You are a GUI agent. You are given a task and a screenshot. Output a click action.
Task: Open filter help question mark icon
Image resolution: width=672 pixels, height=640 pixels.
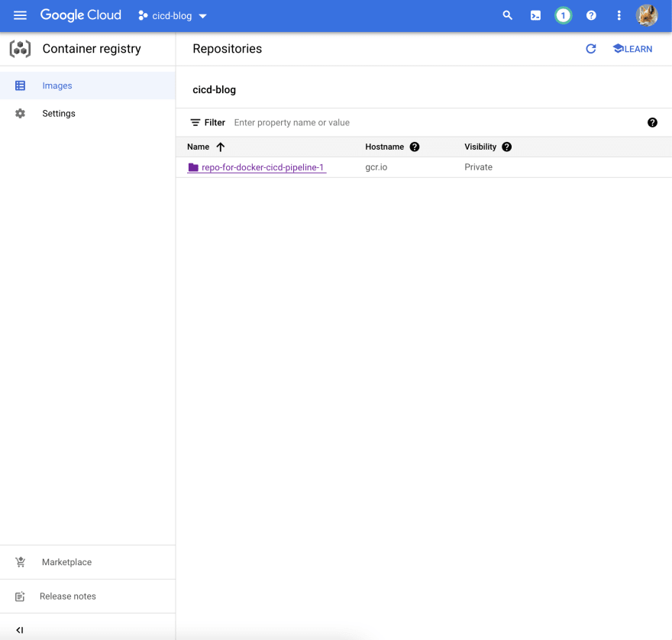tap(652, 123)
